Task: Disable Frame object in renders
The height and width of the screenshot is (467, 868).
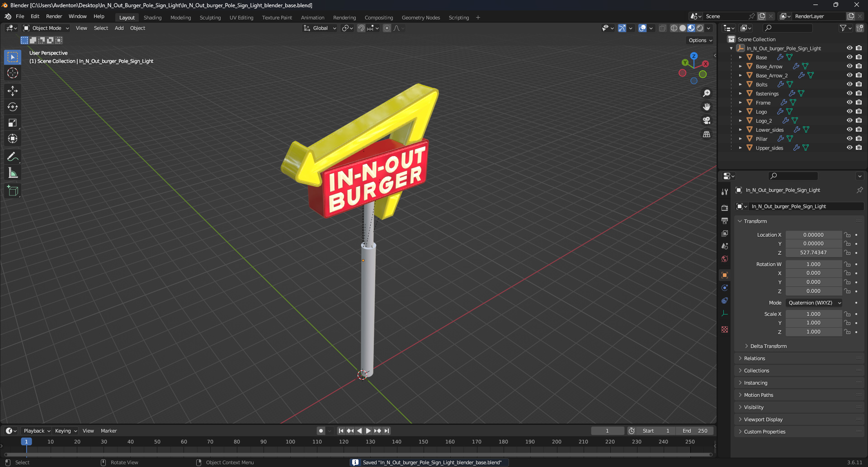Action: [x=859, y=102]
